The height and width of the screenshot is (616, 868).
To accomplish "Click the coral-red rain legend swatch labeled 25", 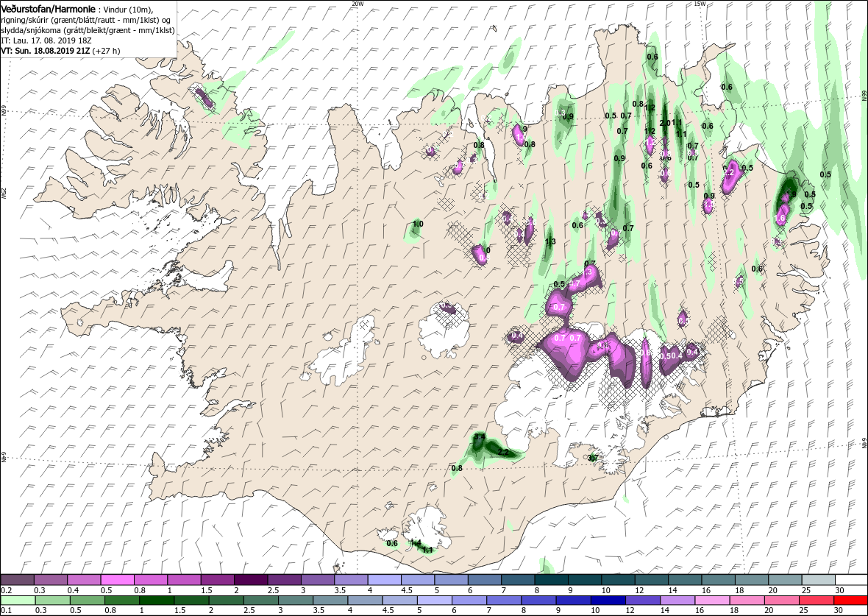I will [x=816, y=601].
